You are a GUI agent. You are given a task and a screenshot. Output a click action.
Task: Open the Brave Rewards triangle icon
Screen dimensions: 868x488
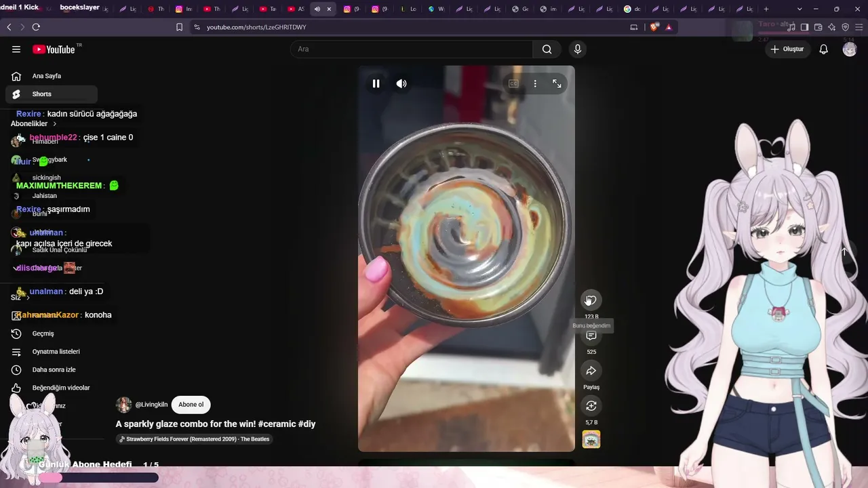click(669, 27)
